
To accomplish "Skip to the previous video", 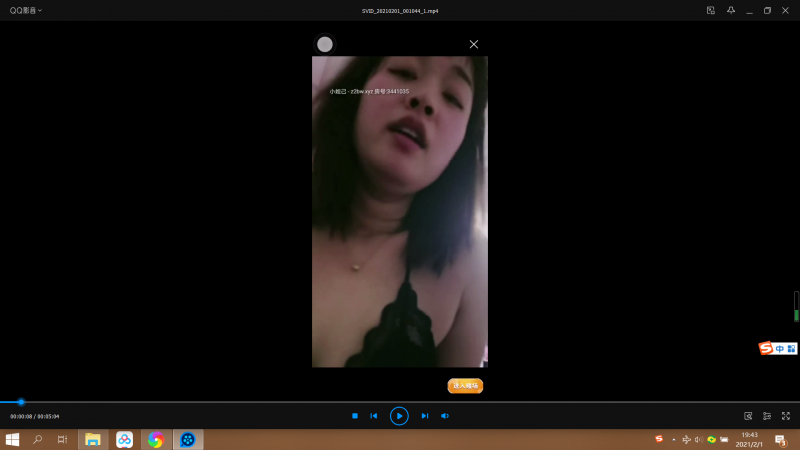I will [x=374, y=416].
